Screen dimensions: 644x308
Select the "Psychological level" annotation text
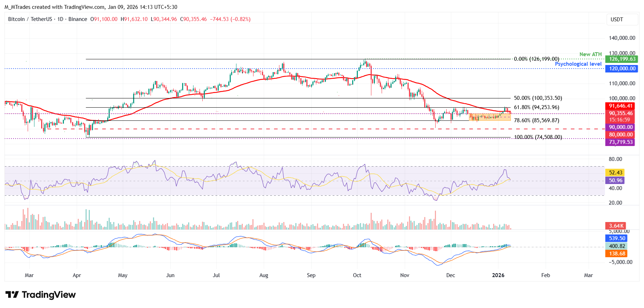click(x=578, y=64)
